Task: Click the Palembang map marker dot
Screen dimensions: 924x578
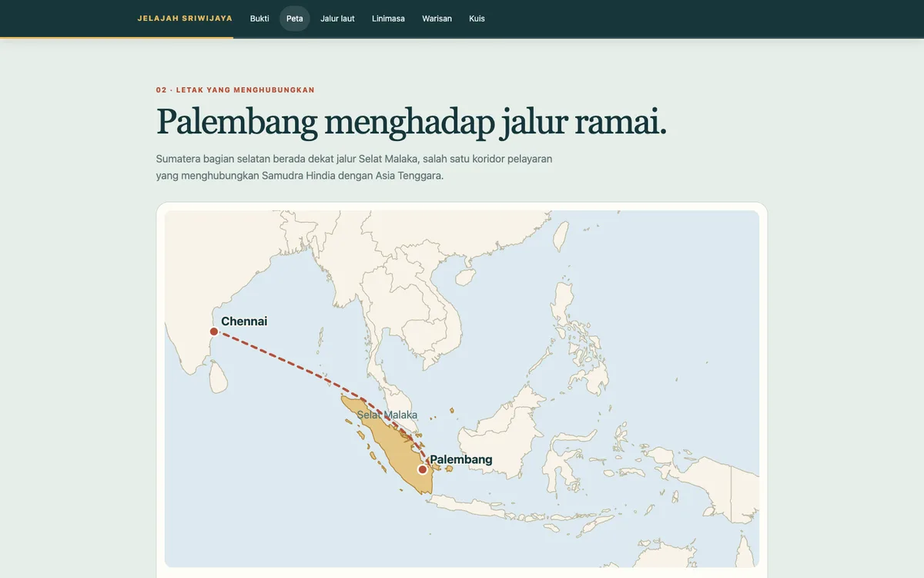Action: (x=422, y=469)
